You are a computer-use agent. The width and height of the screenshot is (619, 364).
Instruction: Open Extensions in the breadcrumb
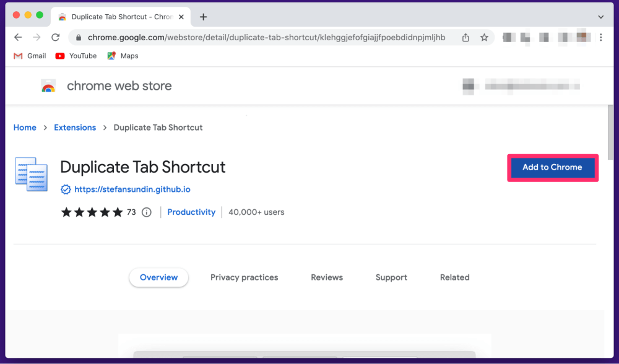coord(75,128)
